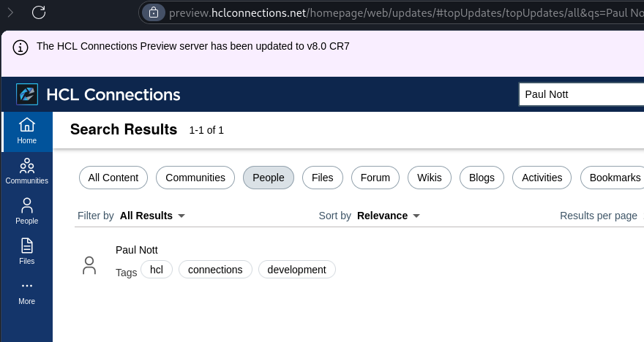Click the site lock icon in address bar
644x342 pixels.
point(154,12)
